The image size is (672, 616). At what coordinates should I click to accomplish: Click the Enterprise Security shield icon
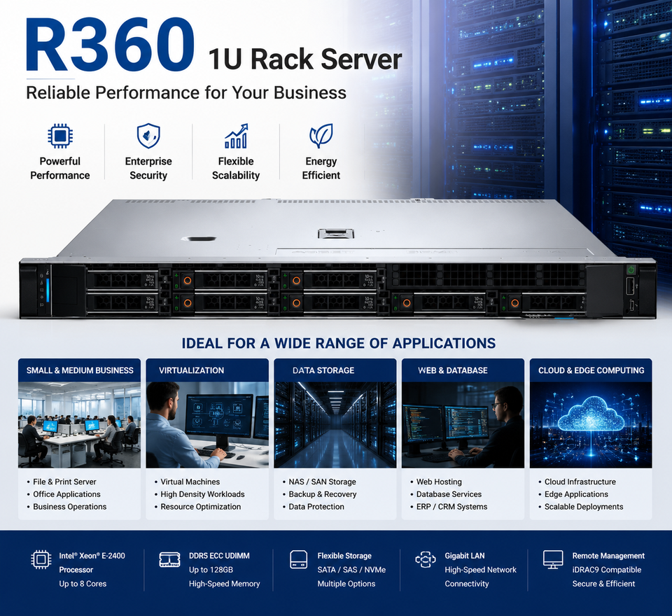[x=148, y=136]
